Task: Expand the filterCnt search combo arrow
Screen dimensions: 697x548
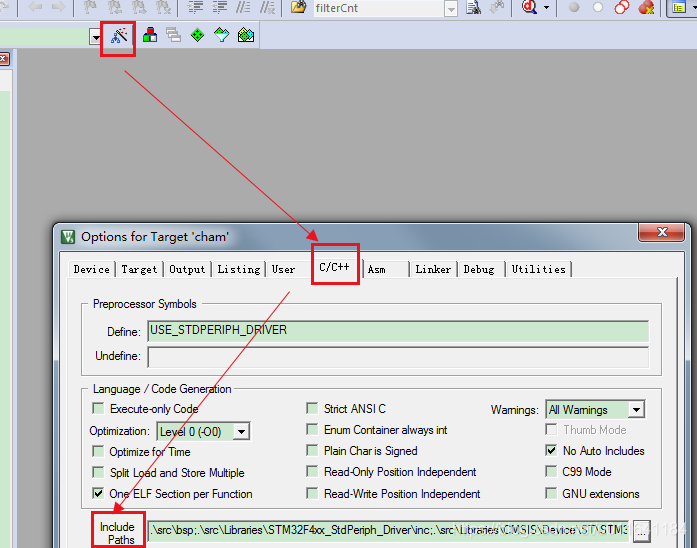Action: point(451,9)
